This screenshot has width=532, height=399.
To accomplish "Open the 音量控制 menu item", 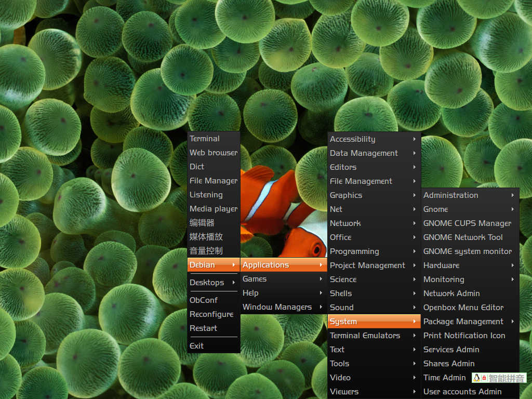I will pos(214,251).
